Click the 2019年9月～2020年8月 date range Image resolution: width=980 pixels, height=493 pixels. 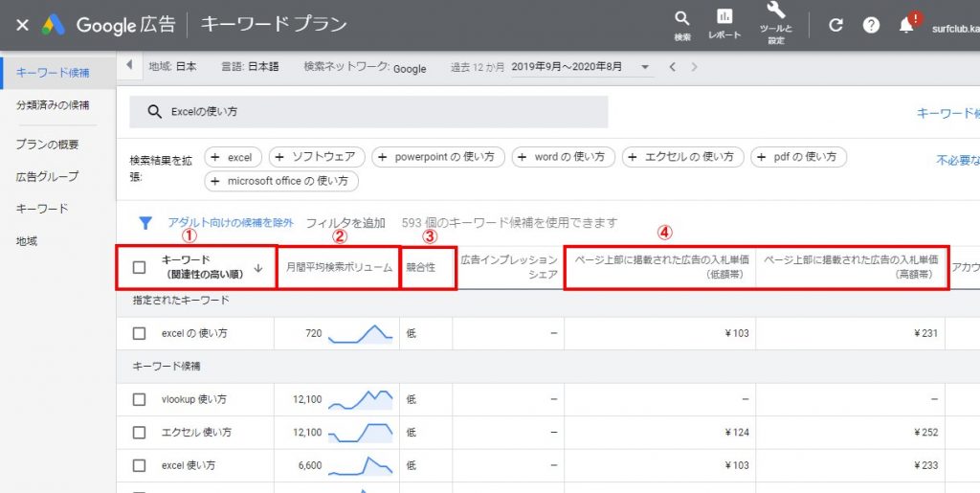[x=567, y=67]
